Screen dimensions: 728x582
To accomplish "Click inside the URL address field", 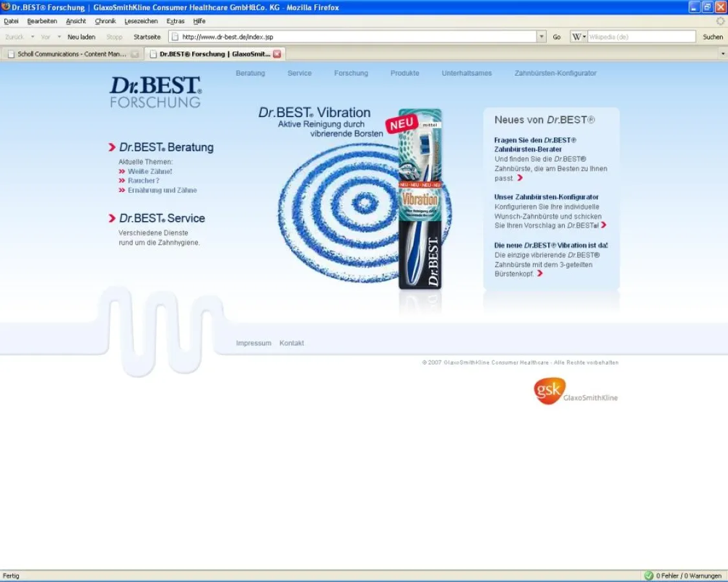I will coord(324,37).
